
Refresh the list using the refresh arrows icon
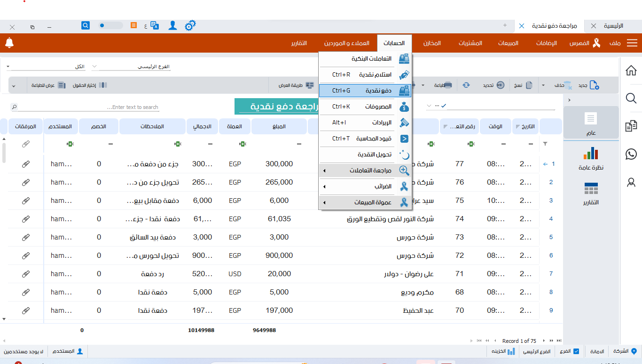(x=466, y=85)
